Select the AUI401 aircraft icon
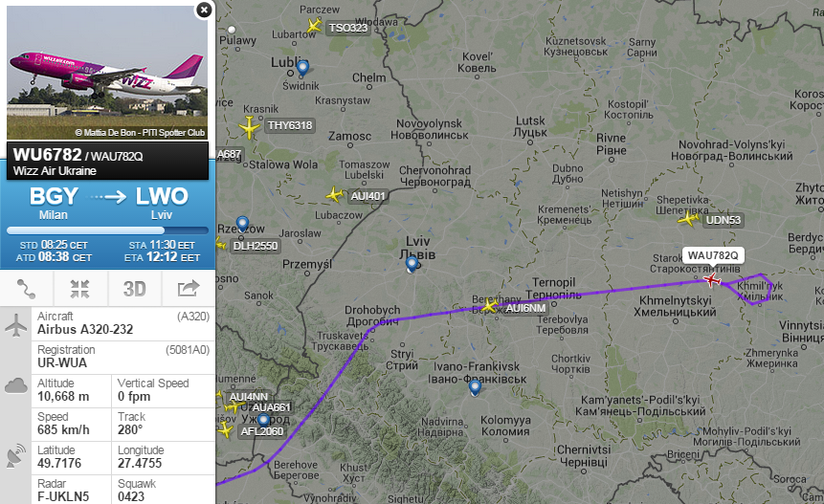The width and height of the screenshot is (824, 504). [335, 195]
